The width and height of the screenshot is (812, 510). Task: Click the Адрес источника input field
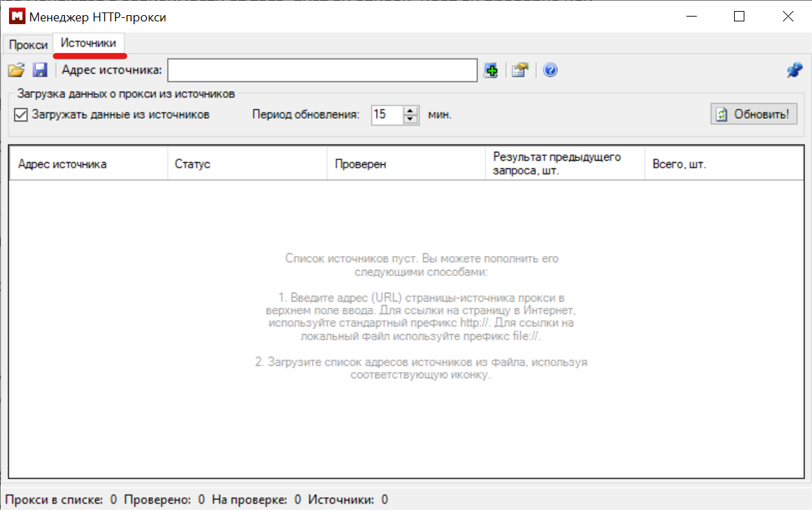pyautogui.click(x=322, y=70)
